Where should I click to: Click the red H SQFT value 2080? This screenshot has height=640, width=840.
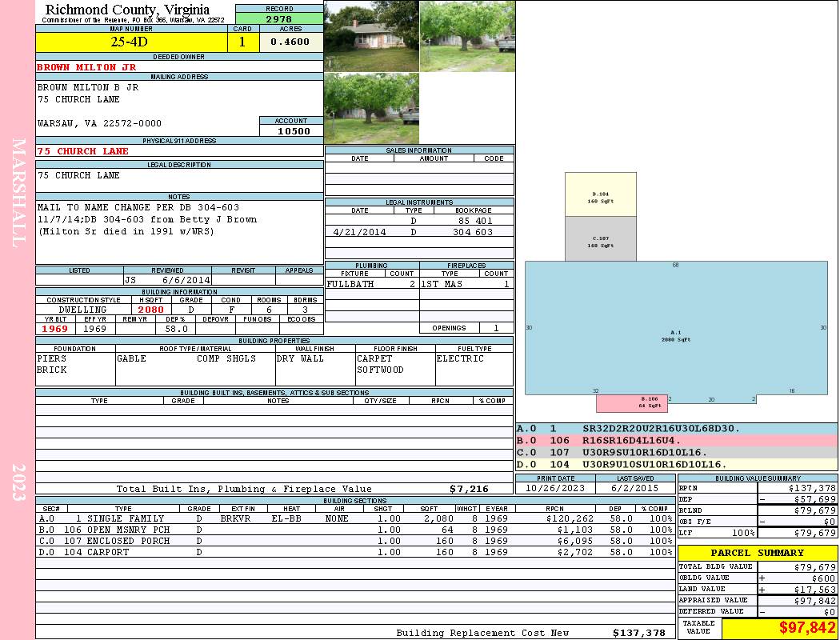coord(150,310)
